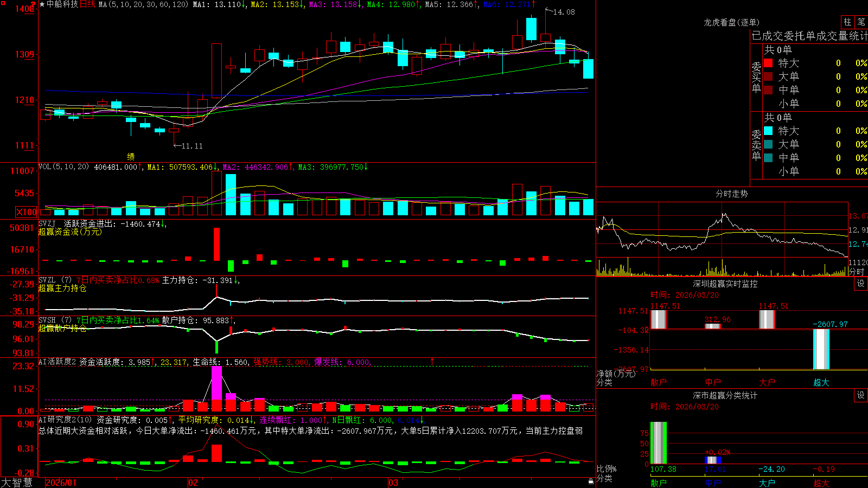868x488 pixels.
Task: Click the red up-arrow marker in AI活跃度 panel
Action: 432,361
